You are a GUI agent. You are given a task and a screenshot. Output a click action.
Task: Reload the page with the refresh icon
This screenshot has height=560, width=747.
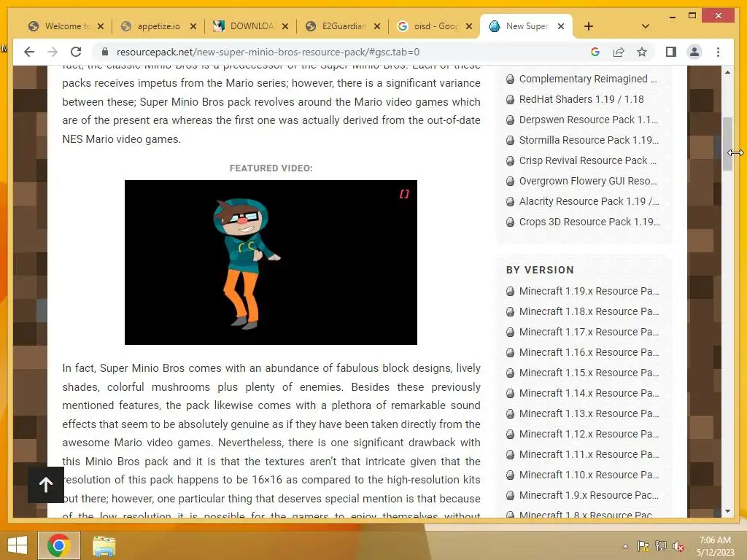click(x=76, y=52)
